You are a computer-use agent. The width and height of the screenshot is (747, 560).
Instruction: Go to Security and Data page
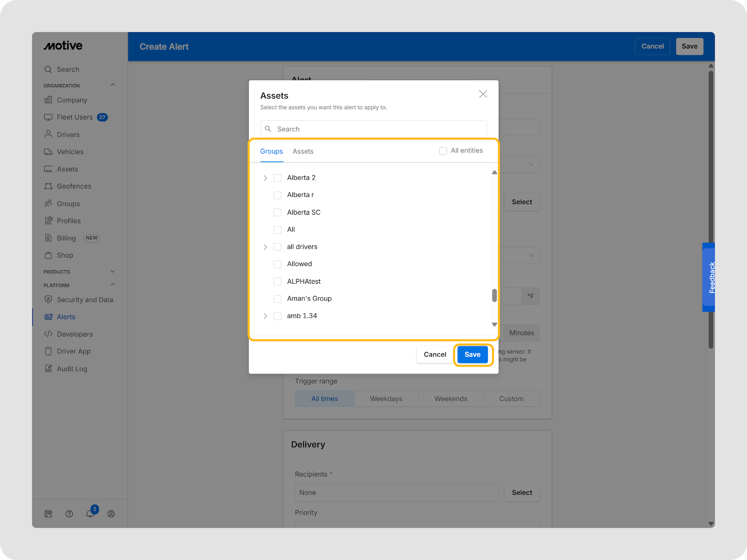point(85,300)
